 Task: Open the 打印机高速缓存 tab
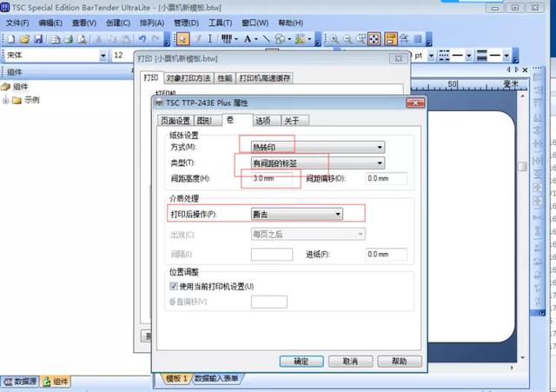point(264,78)
